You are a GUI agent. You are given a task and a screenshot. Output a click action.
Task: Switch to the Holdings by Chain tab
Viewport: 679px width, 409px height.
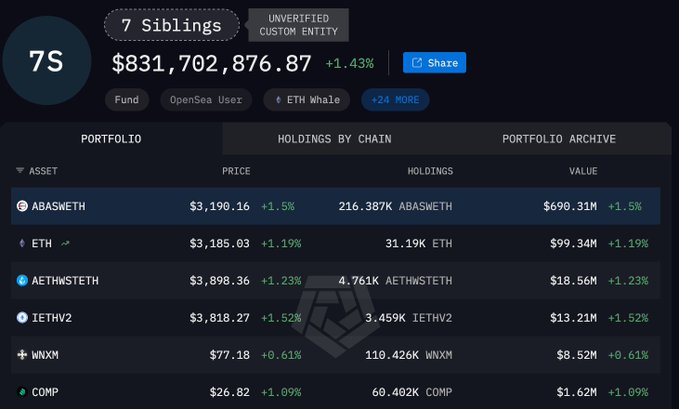(x=334, y=138)
